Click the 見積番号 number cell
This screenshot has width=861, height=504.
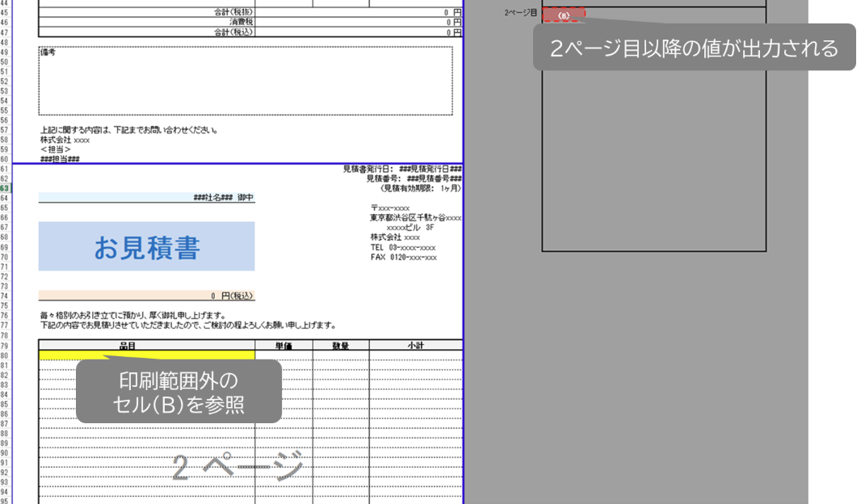[414, 178]
